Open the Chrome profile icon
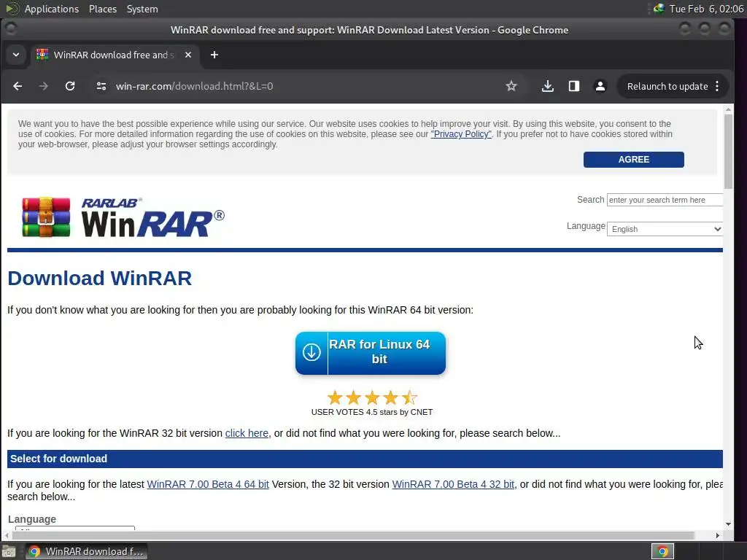The height and width of the screenshot is (560, 747). [600, 86]
